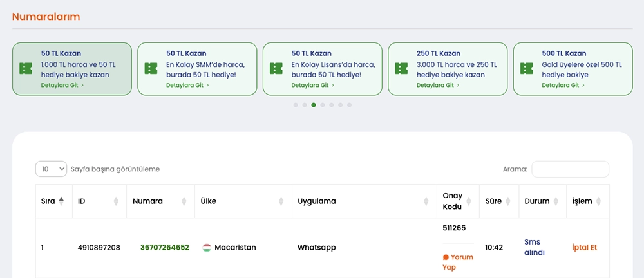Select the fourth carousel pagination dot

[x=323, y=105]
